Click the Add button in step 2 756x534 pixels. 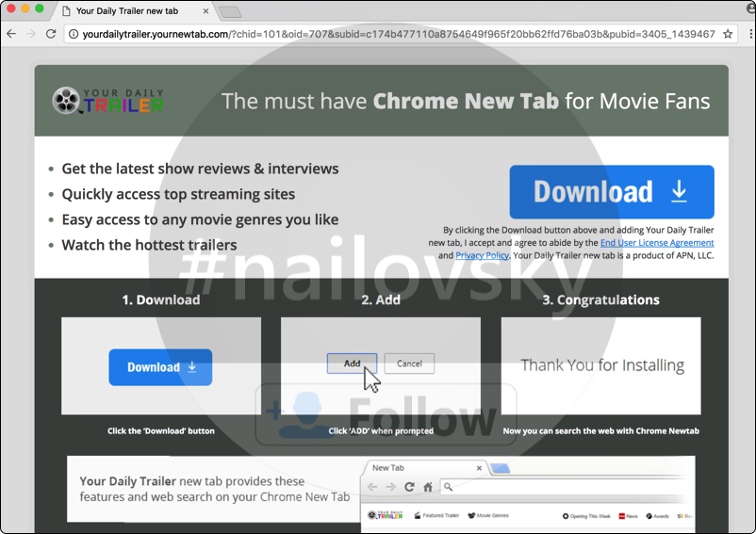pyautogui.click(x=352, y=364)
